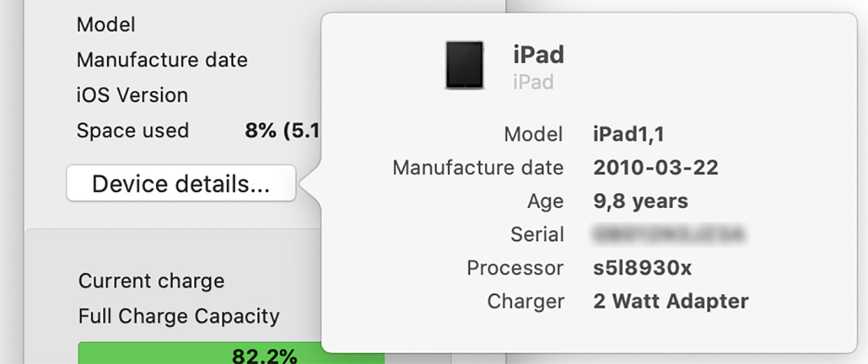The image size is (868, 364).
Task: Click the 9,8 years age value
Action: tap(640, 202)
